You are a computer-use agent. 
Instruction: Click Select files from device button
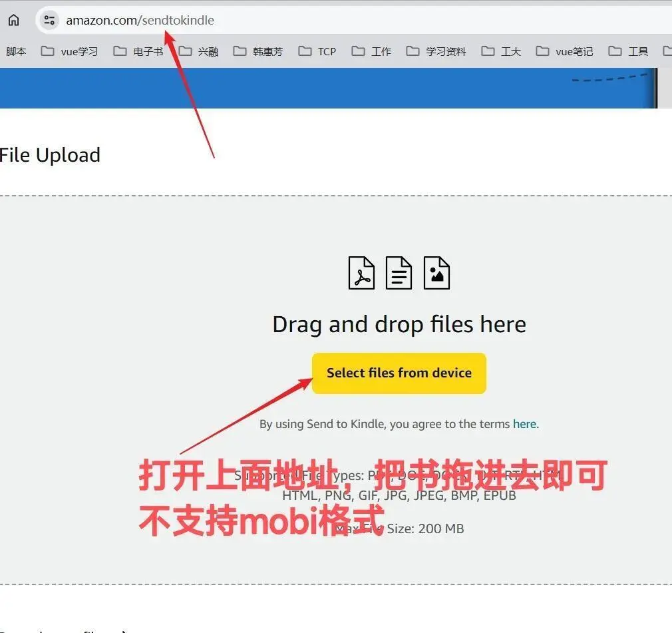pos(399,373)
